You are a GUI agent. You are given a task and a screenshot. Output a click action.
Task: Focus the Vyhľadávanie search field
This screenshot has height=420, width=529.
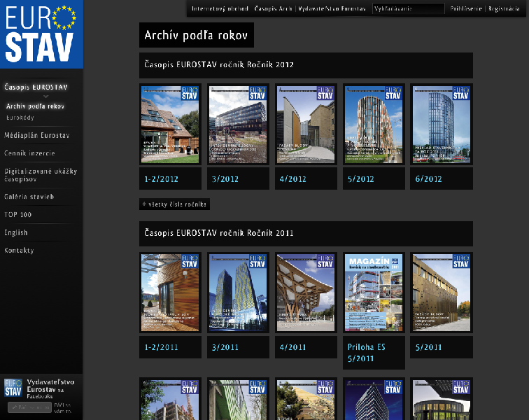408,9
